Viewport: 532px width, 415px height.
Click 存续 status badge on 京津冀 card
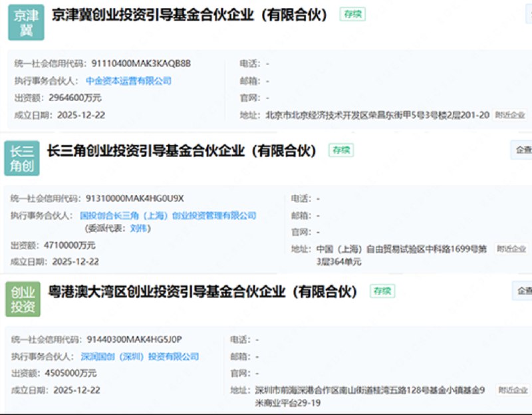[x=351, y=14]
